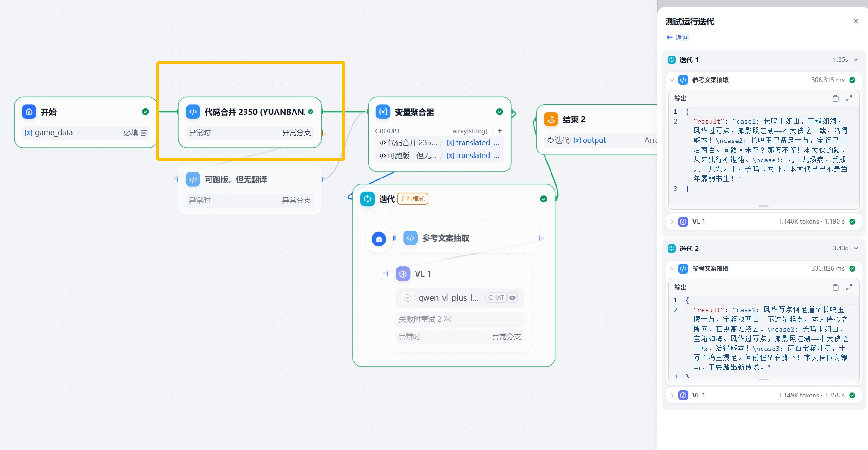Click the 失败时重试 2 次 row
868x450 pixels.
point(460,320)
